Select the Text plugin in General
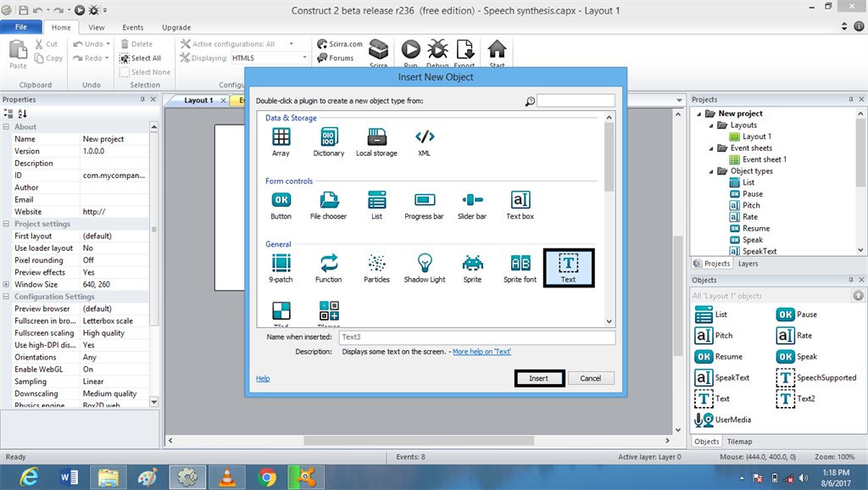The height and width of the screenshot is (490, 868). coord(569,268)
